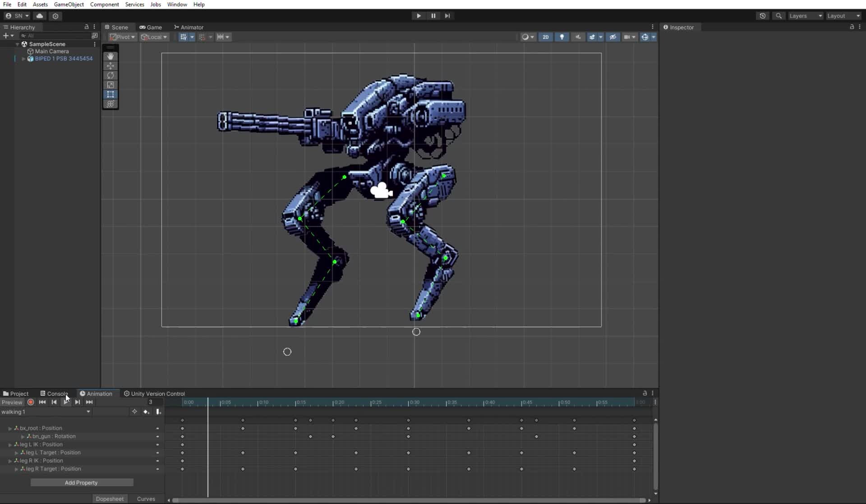Enable scene lighting in the Scene view
Screen dimensions: 866x504
(x=562, y=37)
